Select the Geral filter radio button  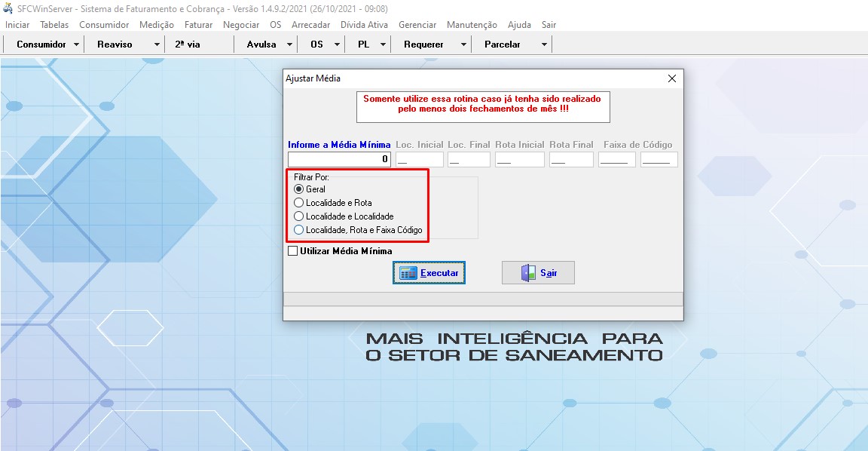point(299,189)
